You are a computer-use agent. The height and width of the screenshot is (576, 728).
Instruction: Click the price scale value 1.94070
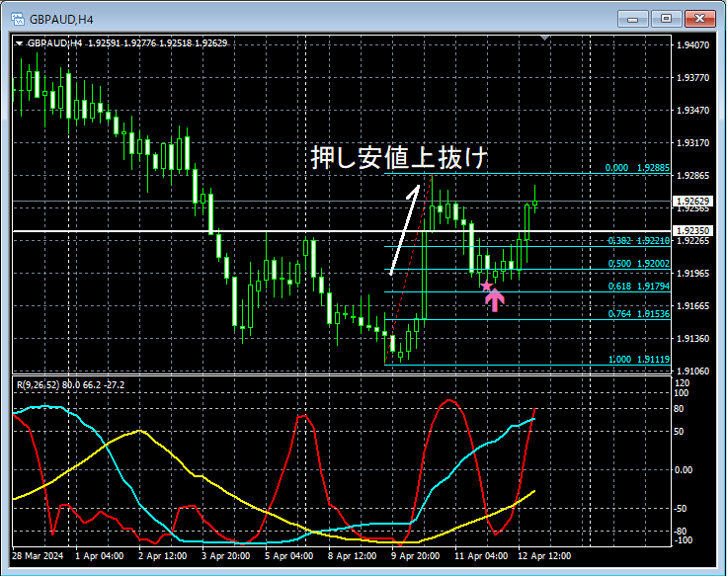692,45
